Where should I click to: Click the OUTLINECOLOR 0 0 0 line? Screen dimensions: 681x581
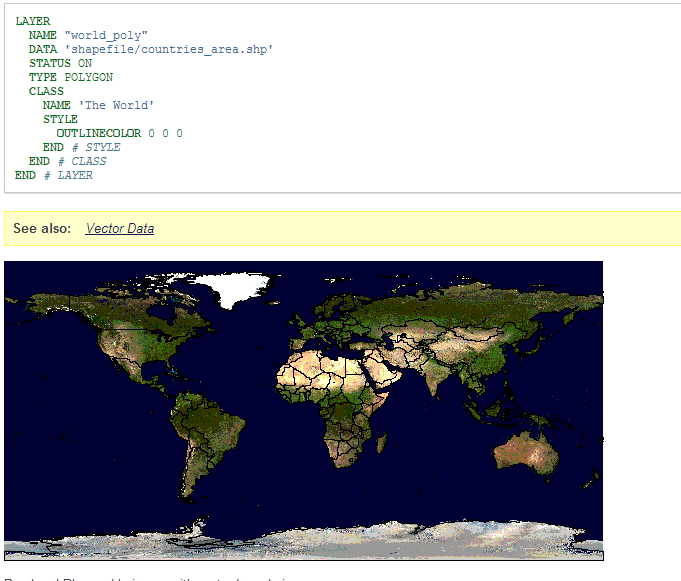click(119, 133)
